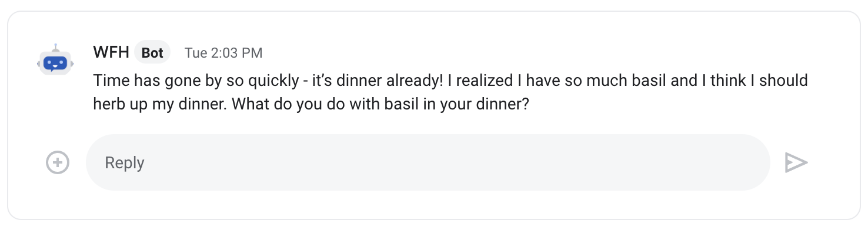
Task: Click the empty header space right of the timestamp
Action: (529, 53)
